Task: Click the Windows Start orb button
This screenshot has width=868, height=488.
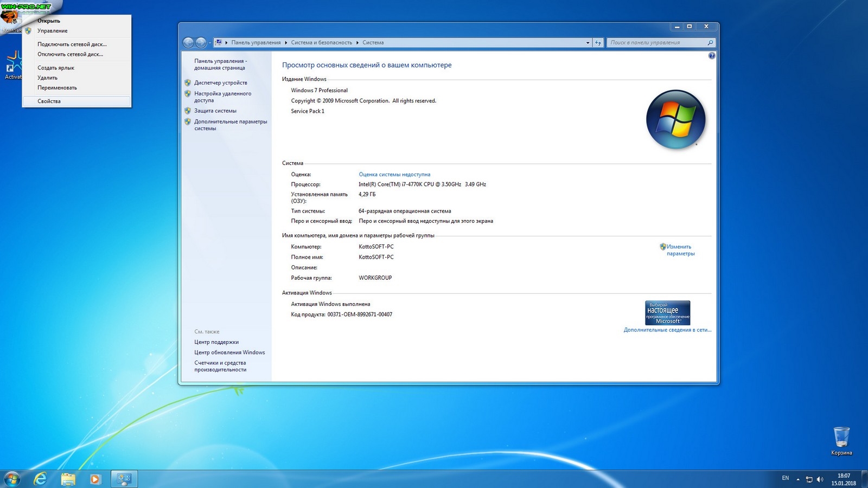Action: point(12,479)
